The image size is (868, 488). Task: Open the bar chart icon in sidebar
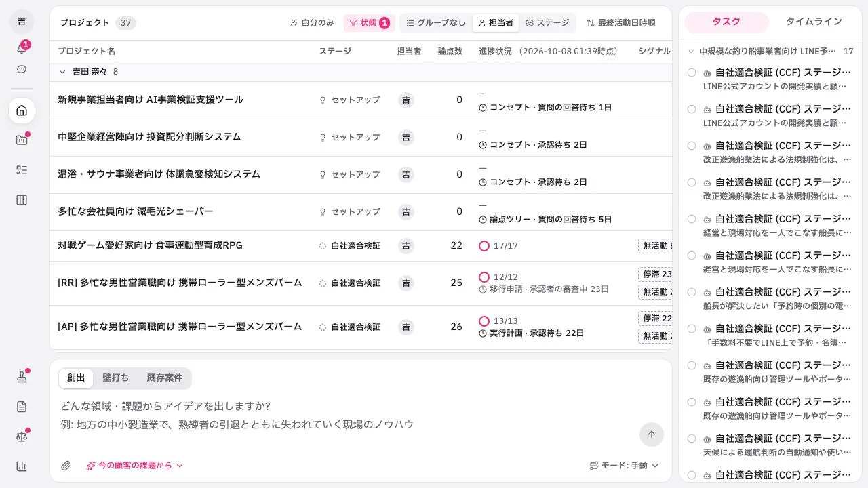tap(22, 466)
